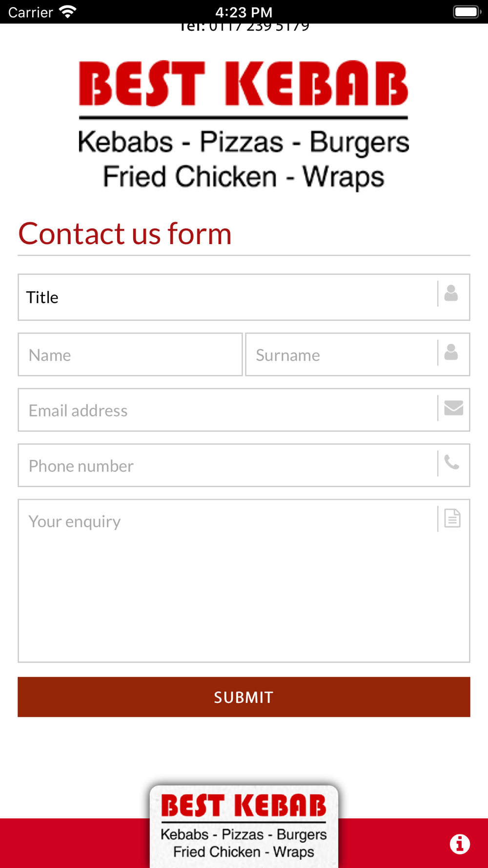Tap the Best Kebab logo at top
The image size is (488, 868).
tap(244, 125)
